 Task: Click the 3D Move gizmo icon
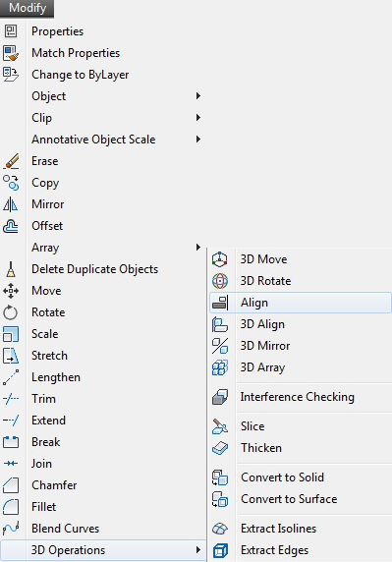point(220,259)
